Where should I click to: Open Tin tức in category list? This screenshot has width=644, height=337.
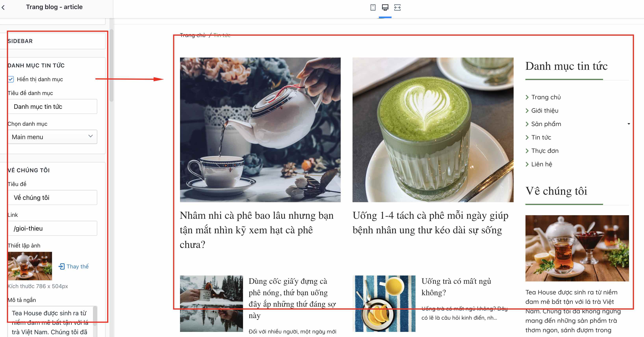click(541, 137)
